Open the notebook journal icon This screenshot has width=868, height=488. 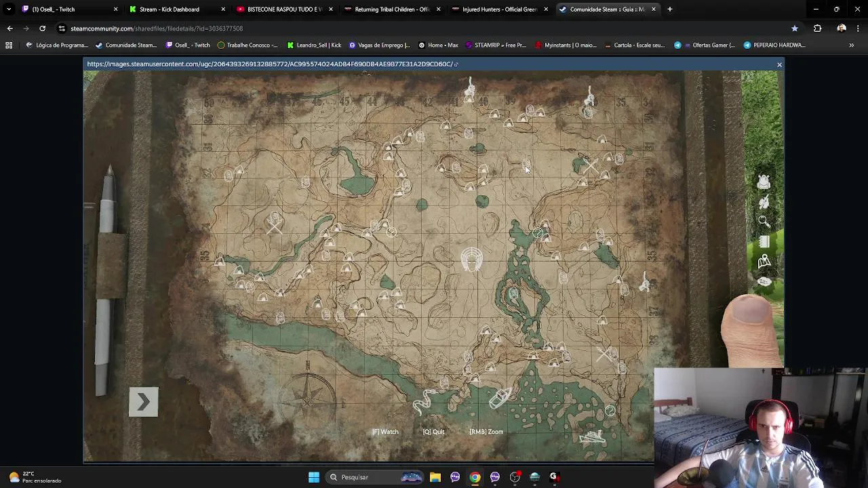(764, 241)
